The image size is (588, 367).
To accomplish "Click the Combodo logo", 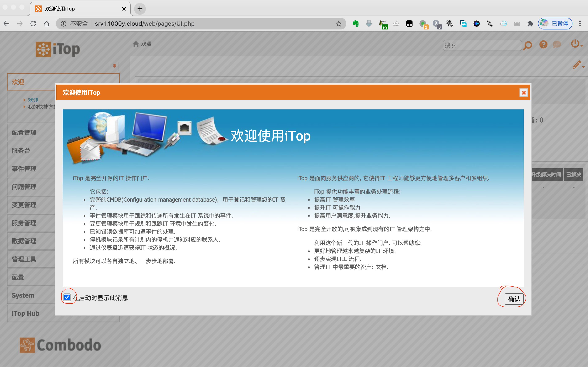I will tap(60, 345).
